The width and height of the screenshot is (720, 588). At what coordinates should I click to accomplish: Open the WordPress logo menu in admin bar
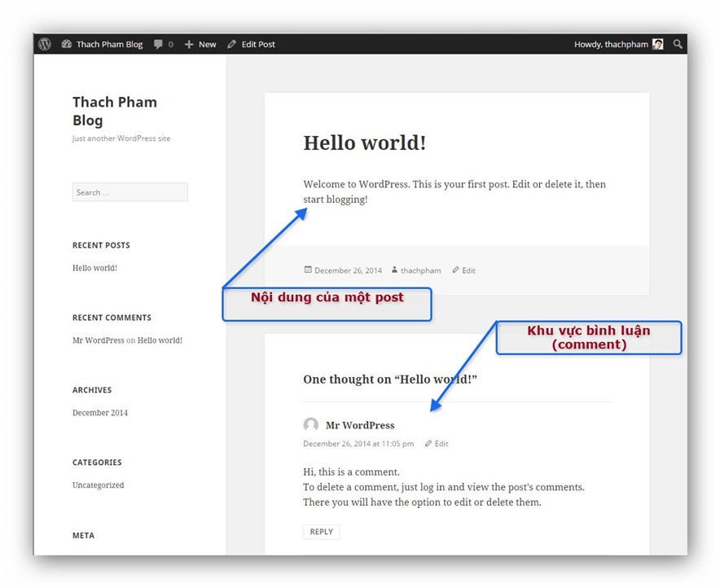click(45, 44)
